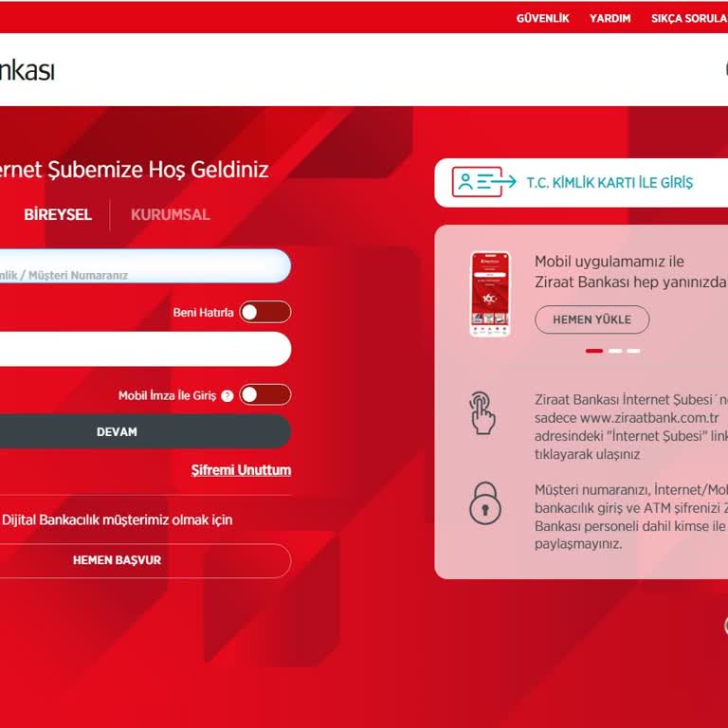Open the Mobil İmza help question icon
The width and height of the screenshot is (728, 728).
227,395
